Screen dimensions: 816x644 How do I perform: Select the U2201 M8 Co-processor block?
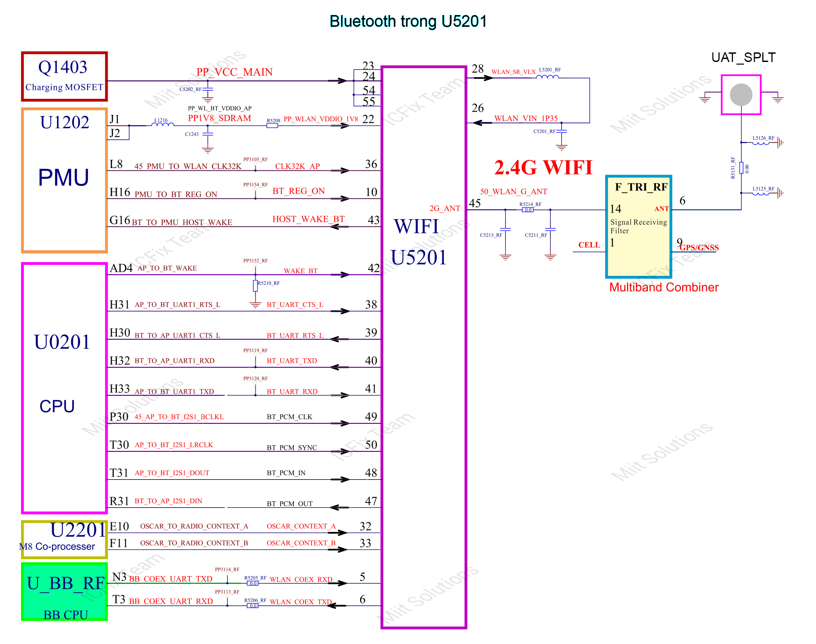[64, 539]
